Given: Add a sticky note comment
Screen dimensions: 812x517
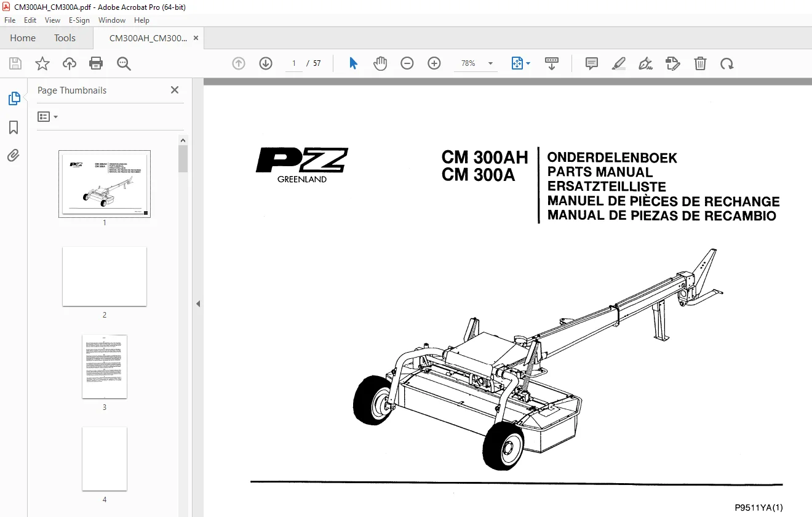Looking at the screenshot, I should (x=592, y=63).
